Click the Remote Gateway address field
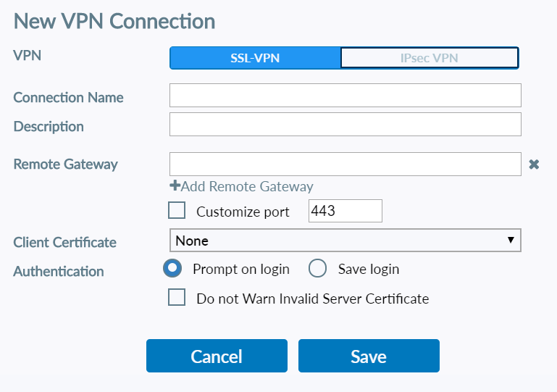Viewport: 557px width, 392px height. [x=345, y=164]
